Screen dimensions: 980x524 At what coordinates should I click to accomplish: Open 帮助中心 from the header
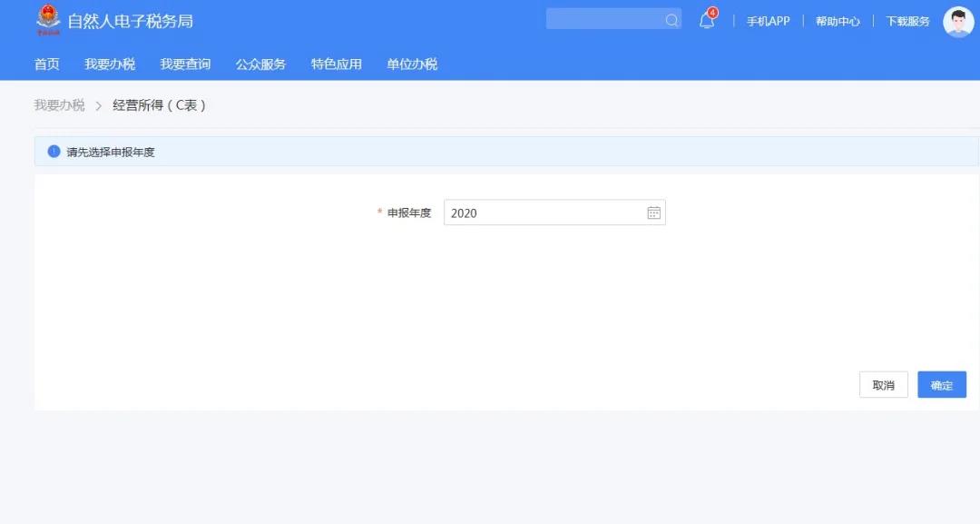click(x=838, y=21)
